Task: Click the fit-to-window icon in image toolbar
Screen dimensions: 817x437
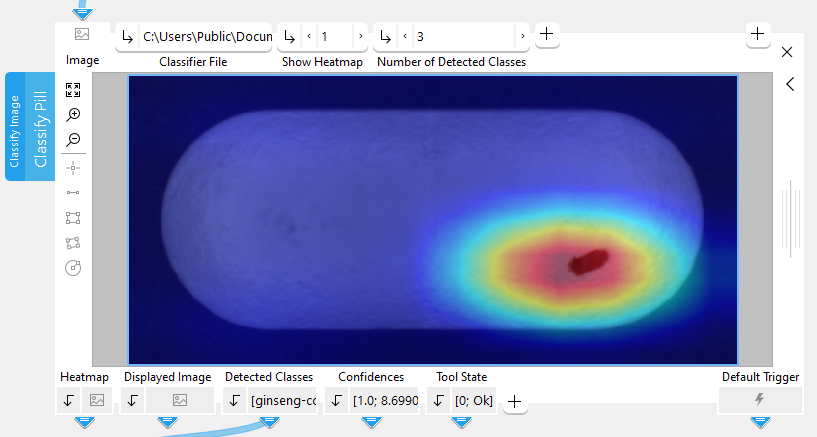Action: pyautogui.click(x=73, y=89)
